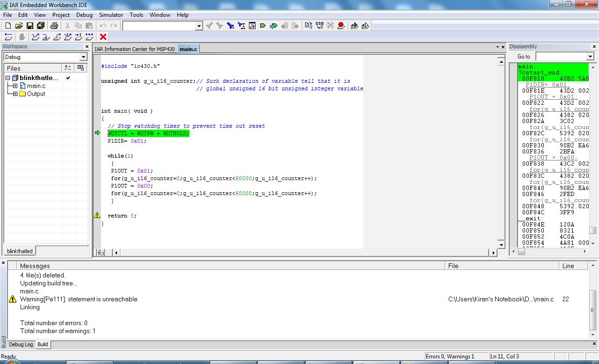Open the Find dialog icon
The image size is (599, 364).
[x=231, y=26]
